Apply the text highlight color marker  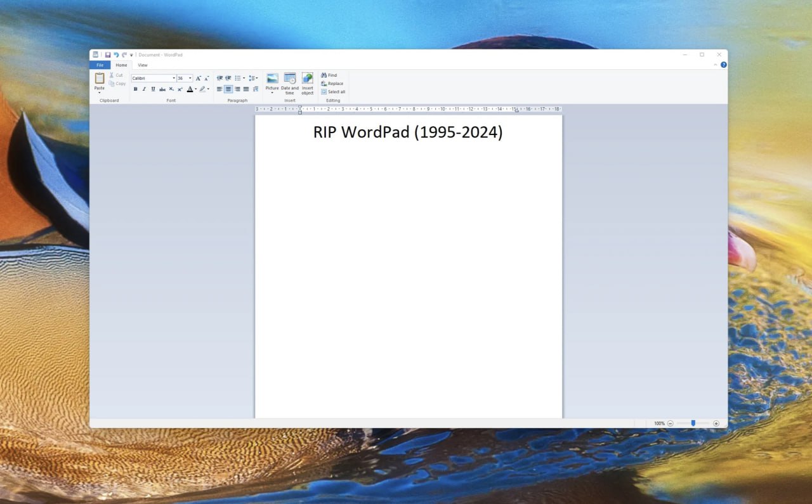coord(202,89)
